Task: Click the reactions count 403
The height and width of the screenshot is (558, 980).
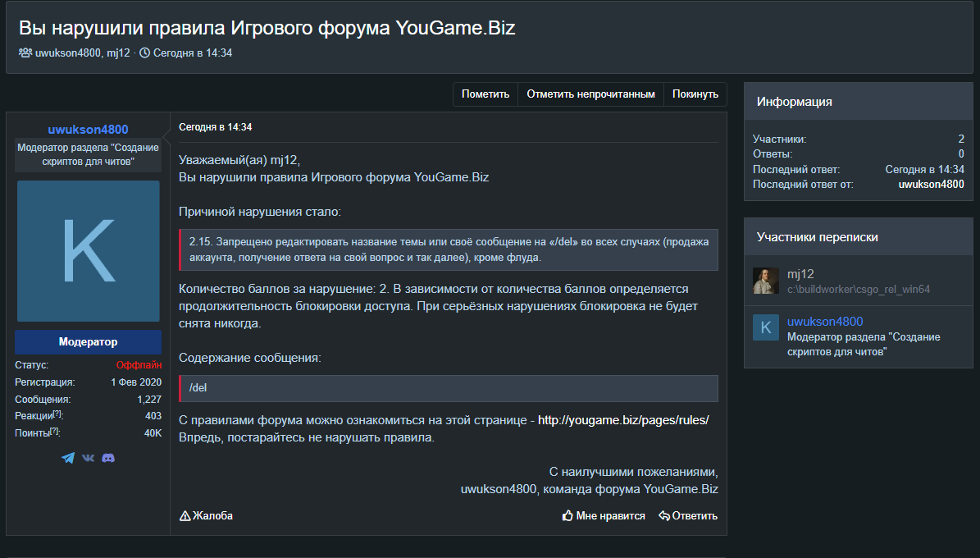Action: 153,416
